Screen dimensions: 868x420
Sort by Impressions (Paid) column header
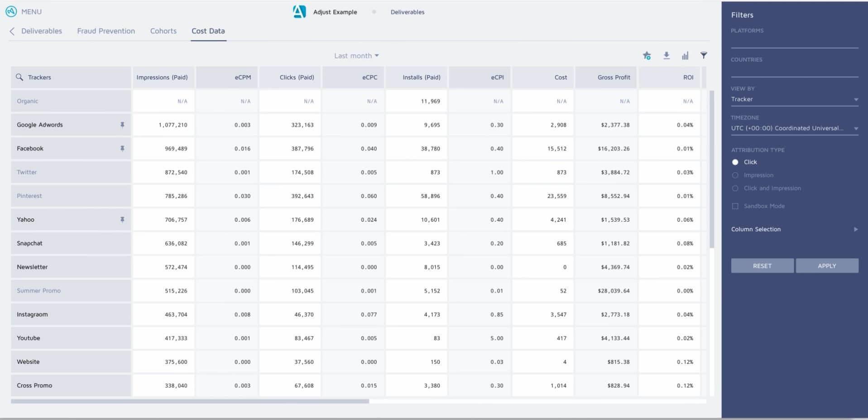click(163, 77)
